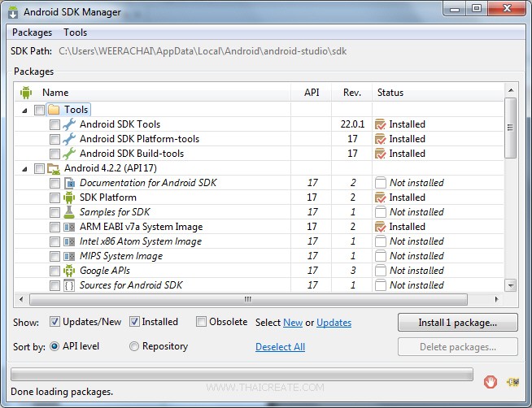Screen dimensions: 532x408
Task: Check the Android SDK Tools checkbox
Action: tap(55, 124)
